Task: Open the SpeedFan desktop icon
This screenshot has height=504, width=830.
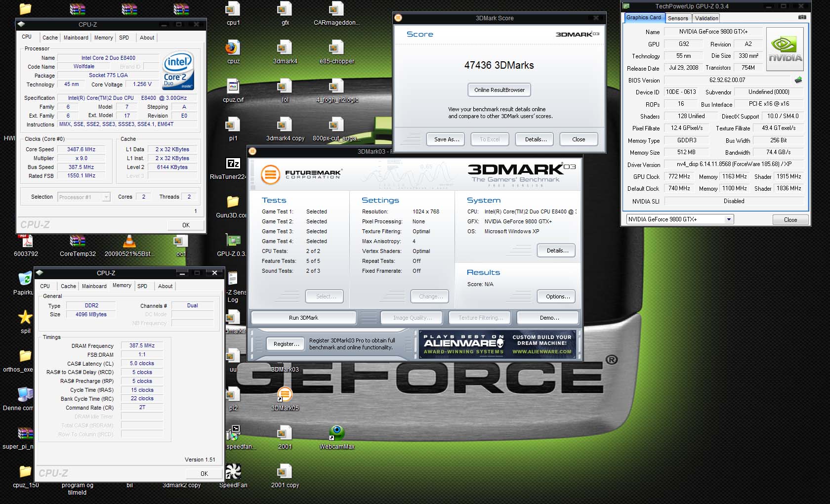Action: click(233, 472)
